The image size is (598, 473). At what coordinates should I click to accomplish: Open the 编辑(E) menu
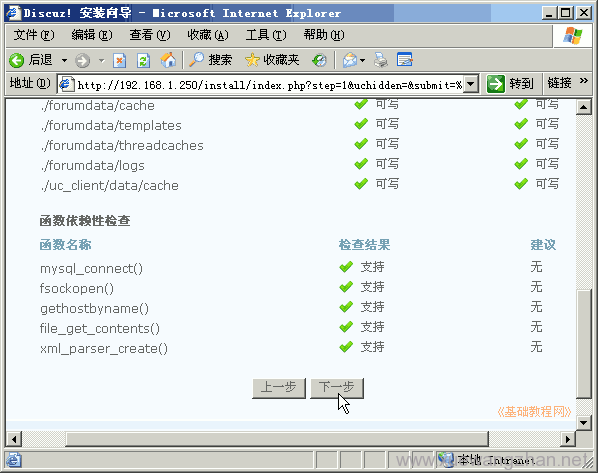click(x=92, y=35)
